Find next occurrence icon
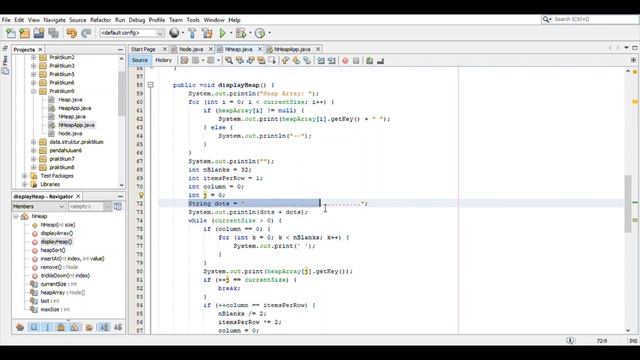This screenshot has width=640, height=360. coord(250,60)
